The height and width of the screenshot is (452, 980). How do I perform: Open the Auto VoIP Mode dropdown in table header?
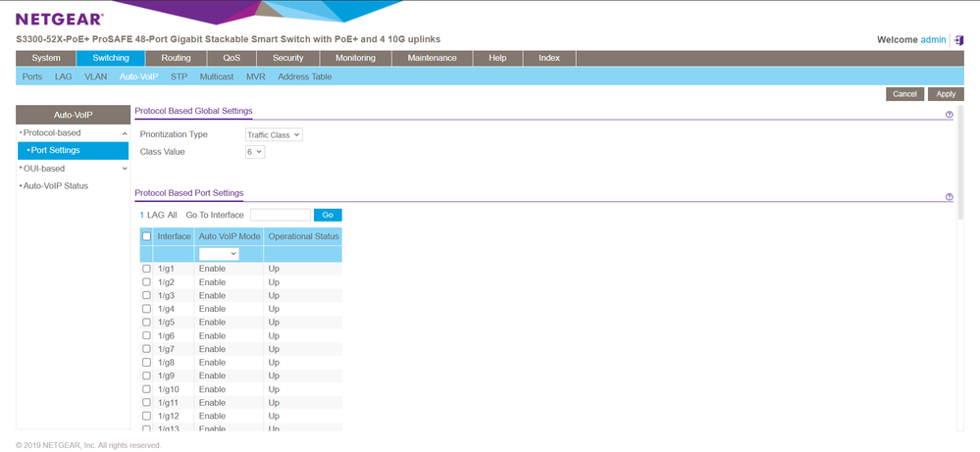point(219,254)
